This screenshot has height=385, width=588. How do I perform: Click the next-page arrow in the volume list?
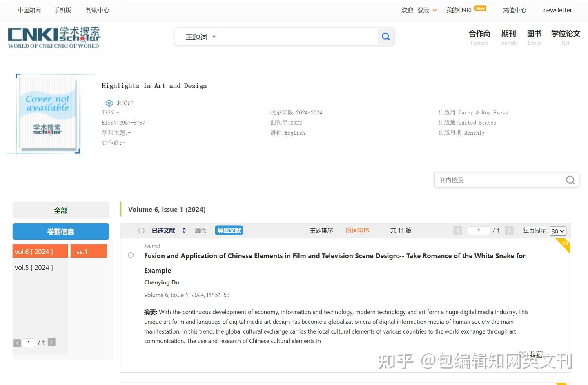coord(51,342)
